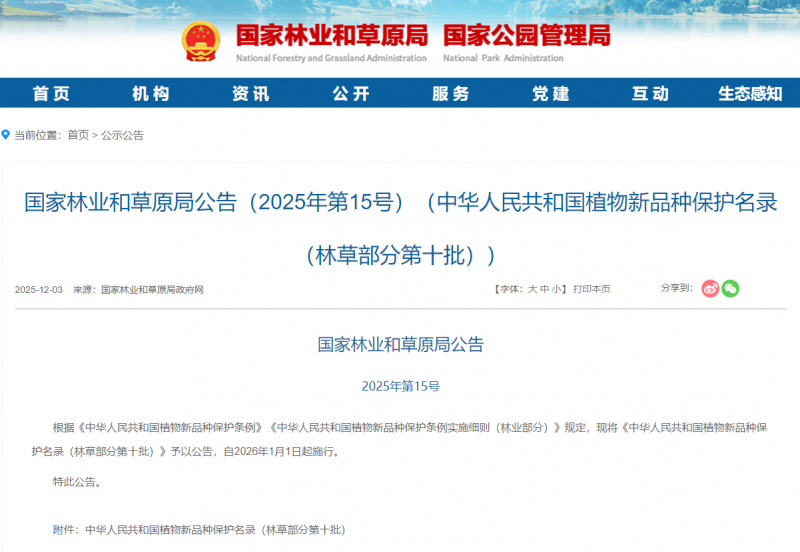Select 公开 in the navigation bar
The image size is (800, 552).
point(351,94)
